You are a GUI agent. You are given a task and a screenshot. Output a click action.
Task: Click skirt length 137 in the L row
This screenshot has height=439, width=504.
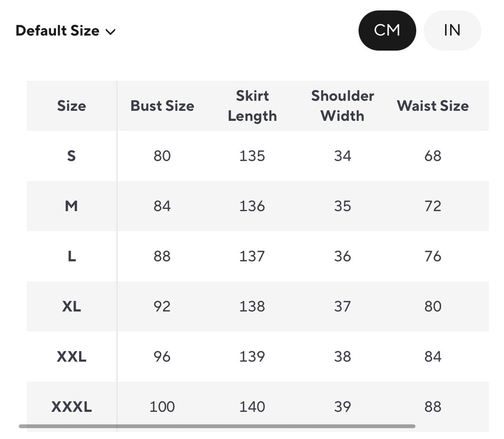[x=252, y=256]
